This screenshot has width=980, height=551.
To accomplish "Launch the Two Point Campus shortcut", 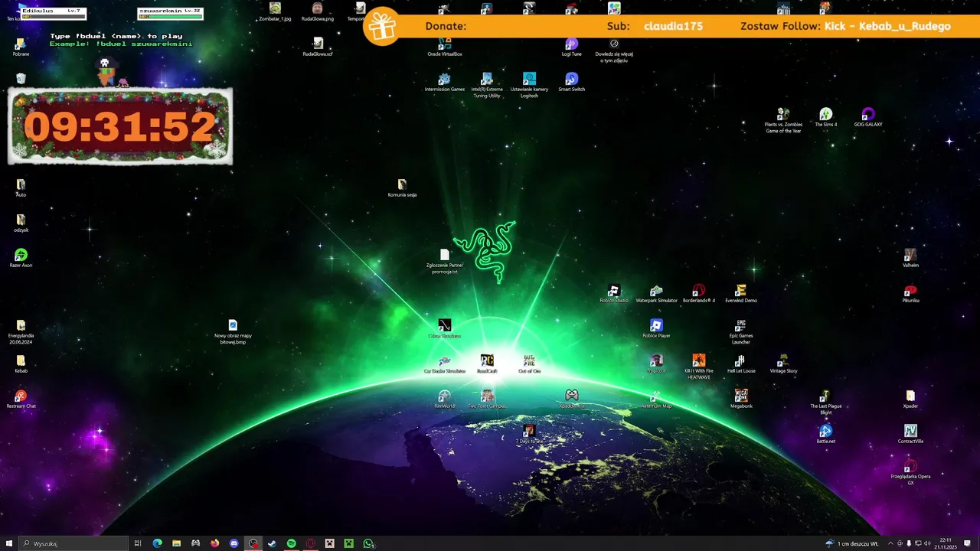I will [487, 399].
